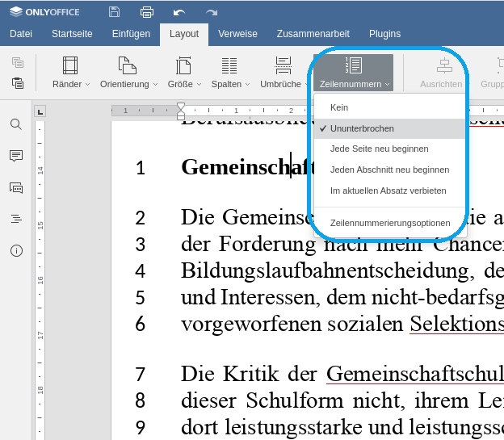Click the indent marker on horizontal ruler
The width and height of the screenshot is (504, 440).
point(181,111)
